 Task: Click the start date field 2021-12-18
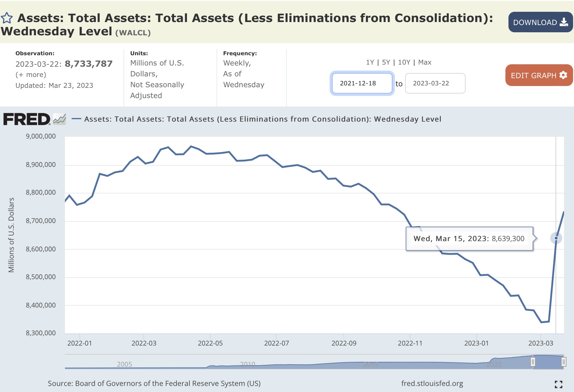point(362,83)
